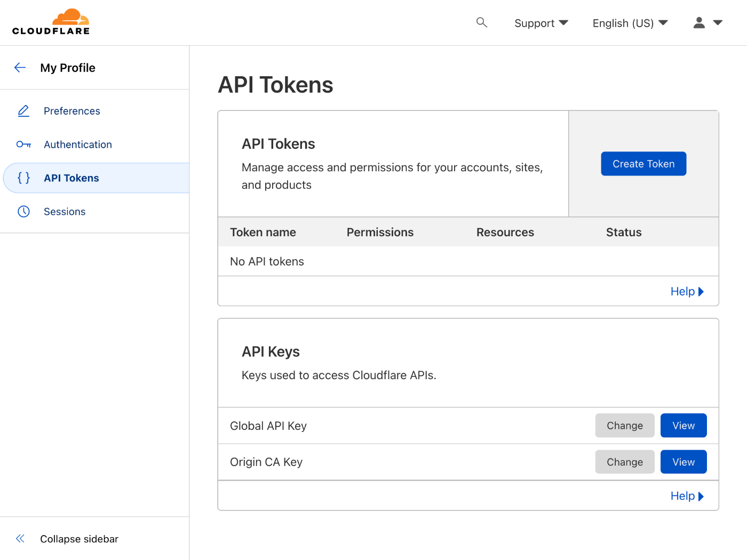Click the collapse sidebar double-chevron icon
Viewport: 747px width, 560px height.
coord(20,539)
